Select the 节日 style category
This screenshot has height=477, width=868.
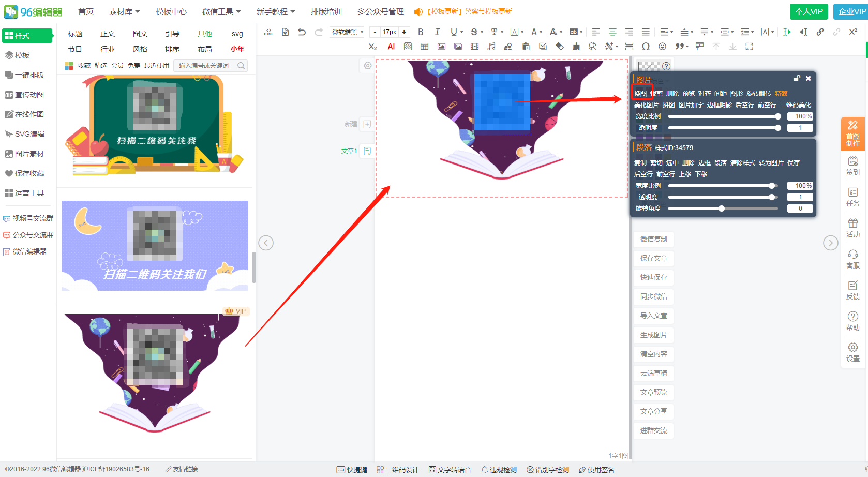[x=75, y=49]
